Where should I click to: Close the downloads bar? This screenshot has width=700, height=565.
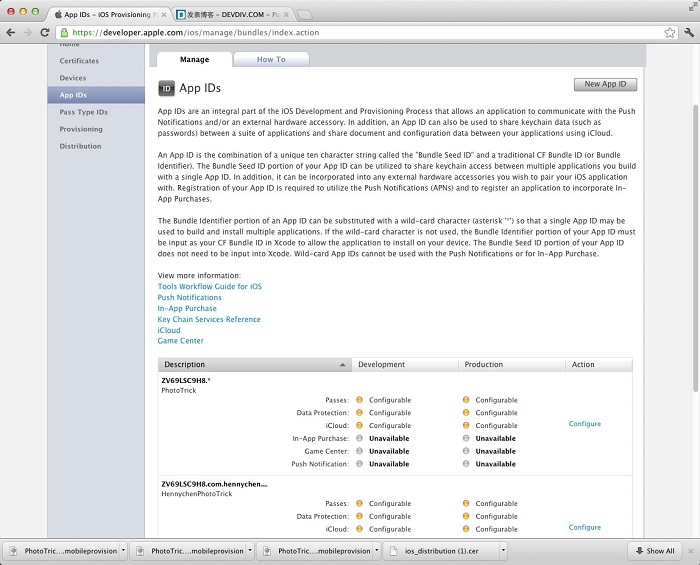(x=691, y=551)
